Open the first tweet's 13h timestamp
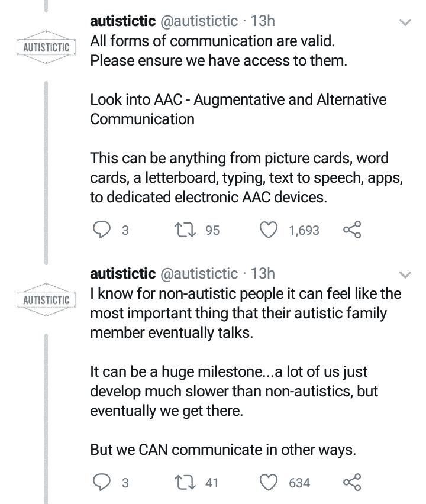Image resolution: width=426 pixels, height=504 pixels. (263, 21)
